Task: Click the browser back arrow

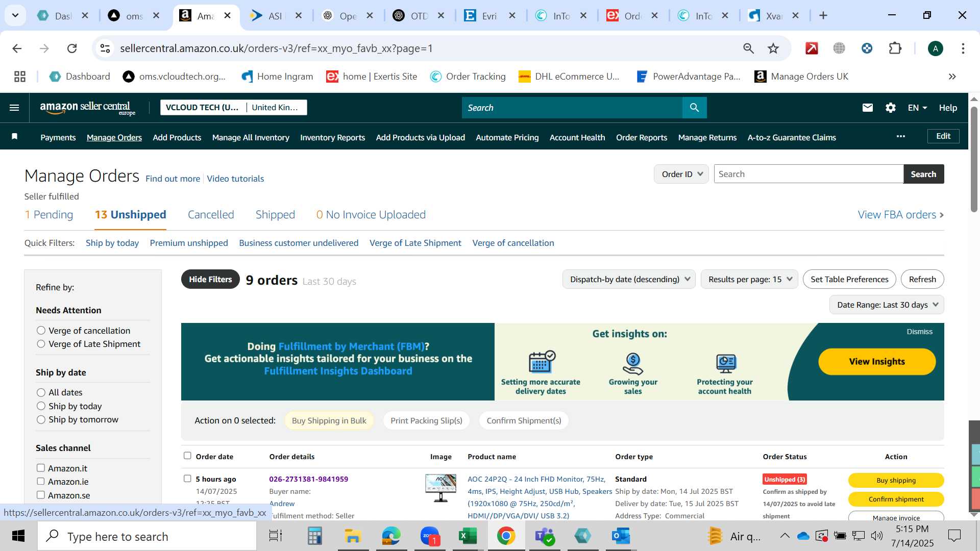Action: [x=17, y=48]
